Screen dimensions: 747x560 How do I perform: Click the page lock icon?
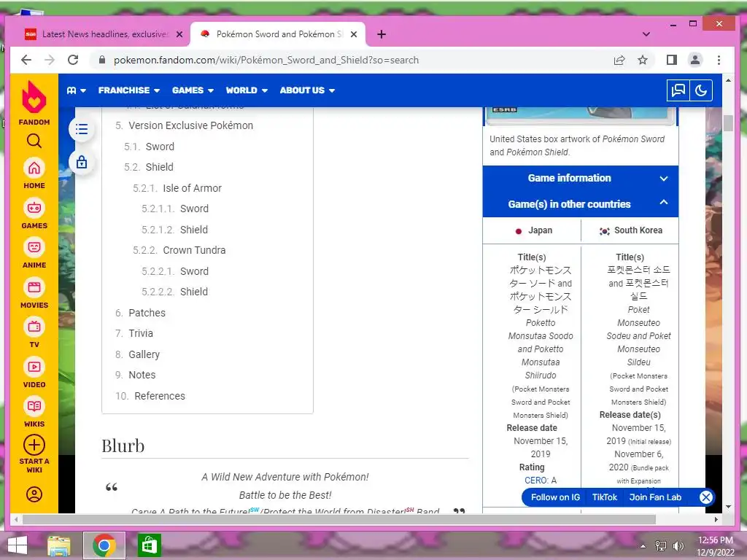[x=82, y=162]
